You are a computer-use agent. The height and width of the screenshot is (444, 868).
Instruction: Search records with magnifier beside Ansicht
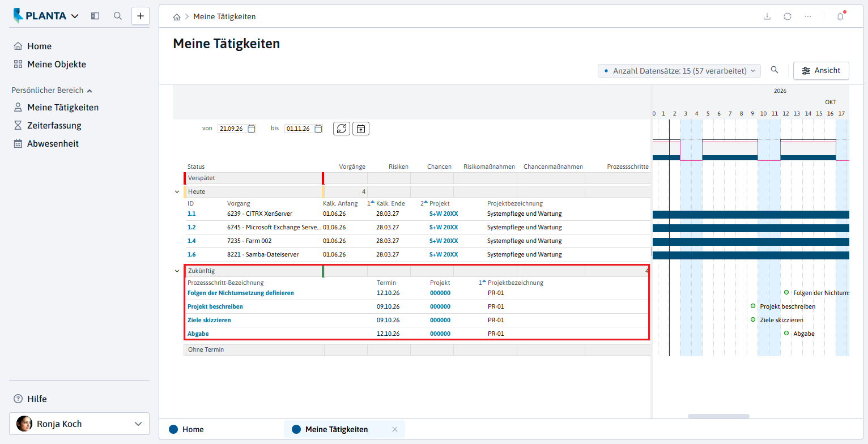click(x=775, y=70)
